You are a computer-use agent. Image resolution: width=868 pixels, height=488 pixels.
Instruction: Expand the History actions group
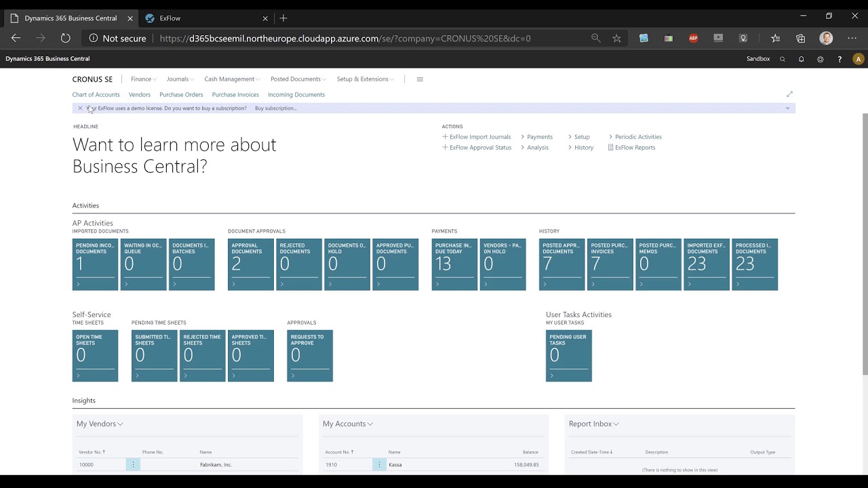[581, 148]
